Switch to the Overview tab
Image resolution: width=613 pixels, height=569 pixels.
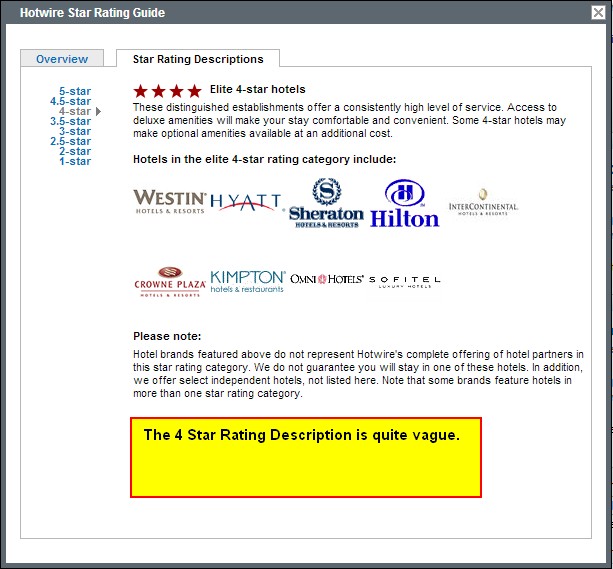click(x=62, y=59)
